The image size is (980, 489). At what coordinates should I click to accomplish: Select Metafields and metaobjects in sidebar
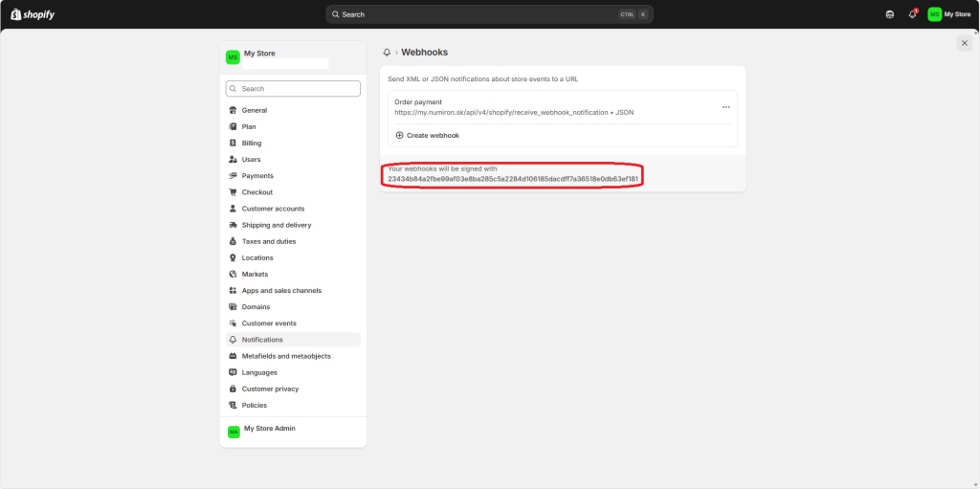click(285, 356)
